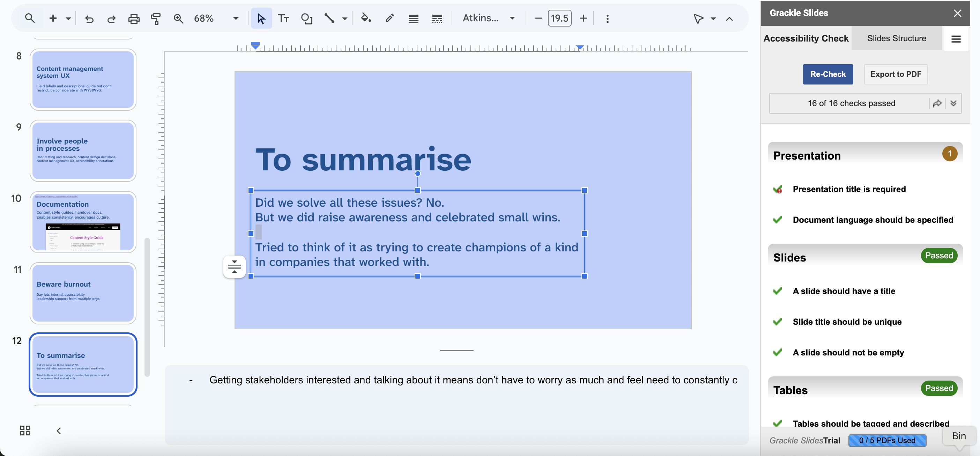
Task: Select the Text box tool
Action: point(283,18)
